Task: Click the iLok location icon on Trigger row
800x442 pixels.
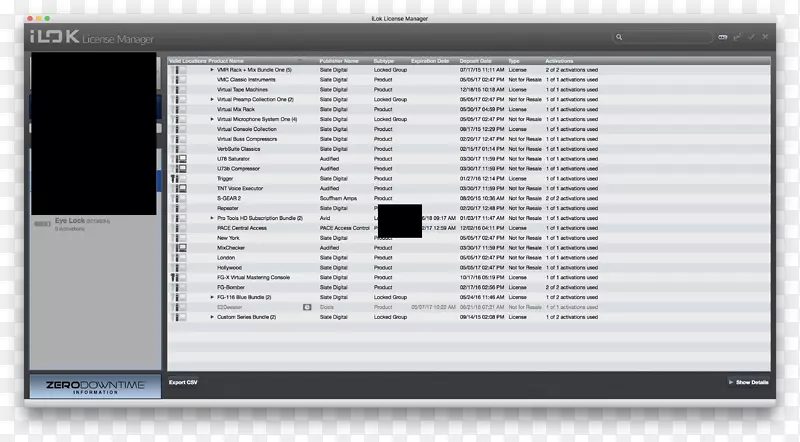Action: (174, 179)
